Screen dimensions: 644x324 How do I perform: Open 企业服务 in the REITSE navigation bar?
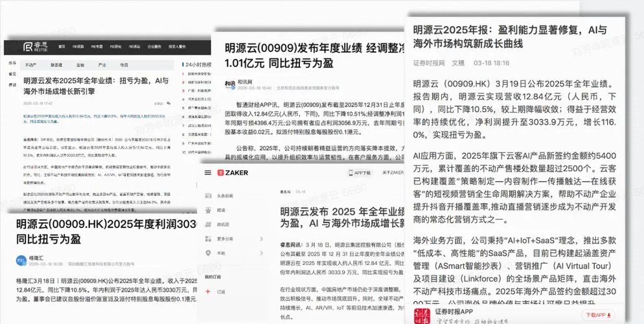154,47
